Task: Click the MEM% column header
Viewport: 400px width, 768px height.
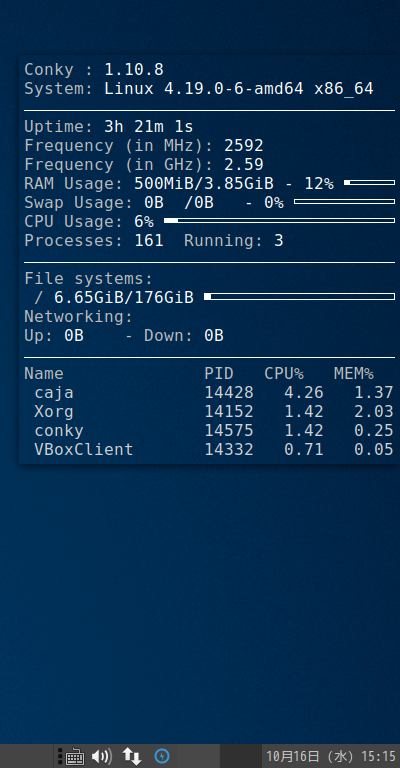Action: click(354, 374)
